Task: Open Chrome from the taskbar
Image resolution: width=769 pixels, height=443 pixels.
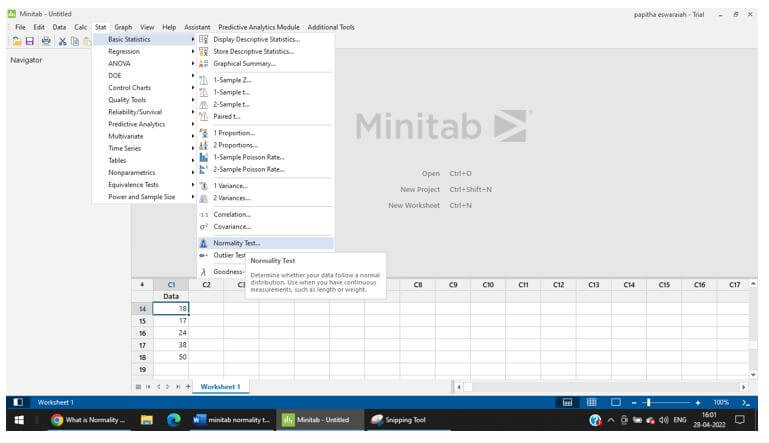Action: 88,420
